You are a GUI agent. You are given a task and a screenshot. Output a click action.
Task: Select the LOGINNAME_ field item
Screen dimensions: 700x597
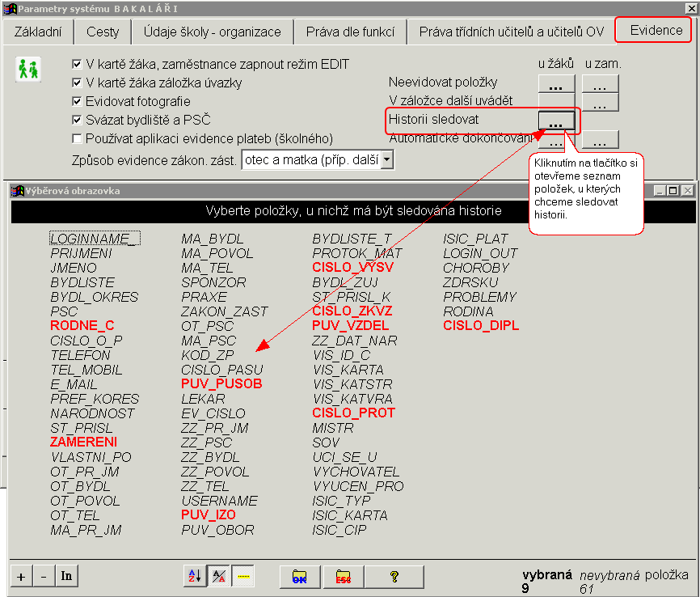[x=95, y=238]
